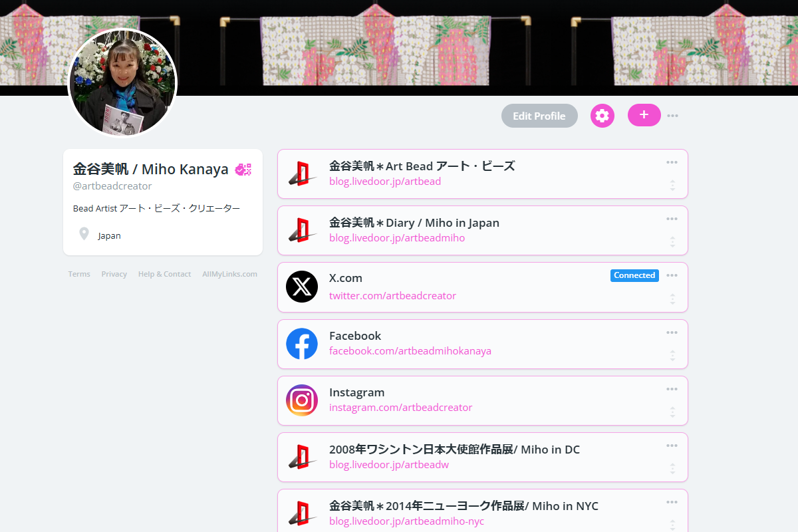Click reorder handle on Miho in DC card
The height and width of the screenshot is (532, 798).
coord(672,469)
